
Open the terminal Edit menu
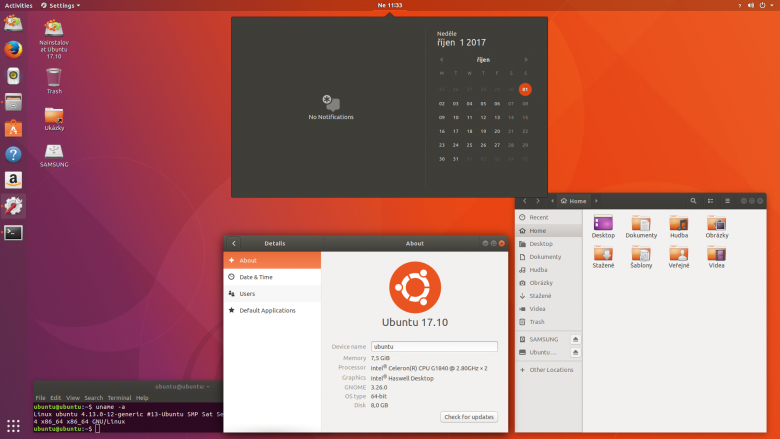(x=55, y=398)
